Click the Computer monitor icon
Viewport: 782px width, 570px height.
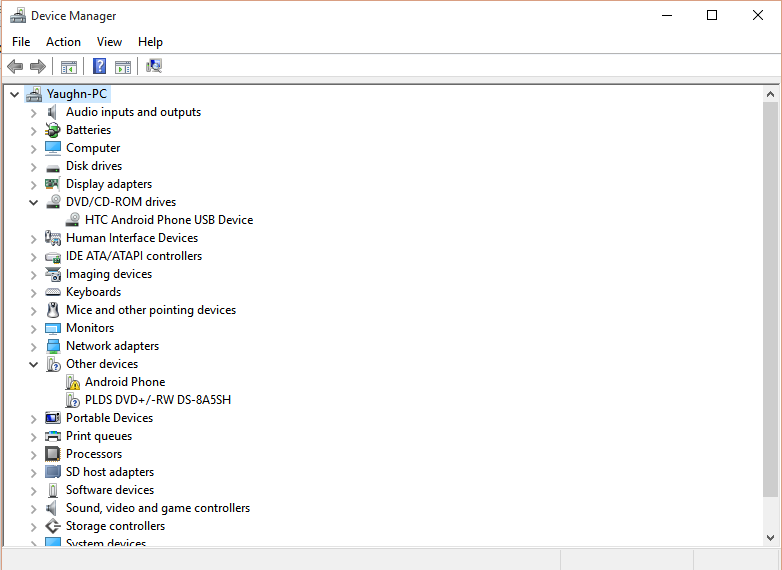click(x=52, y=148)
